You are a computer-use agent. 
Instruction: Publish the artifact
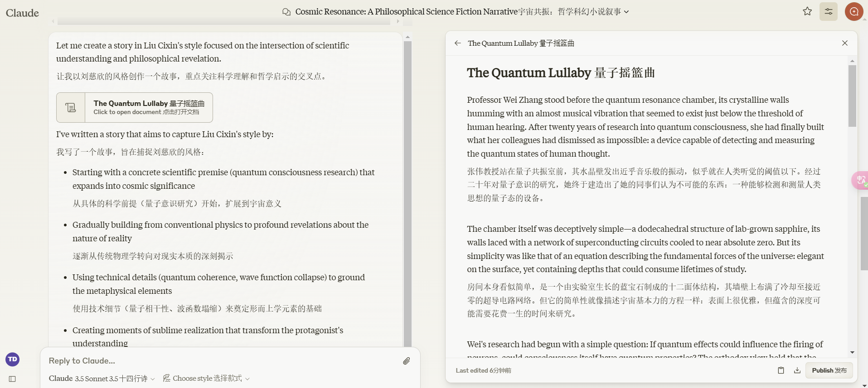click(829, 370)
